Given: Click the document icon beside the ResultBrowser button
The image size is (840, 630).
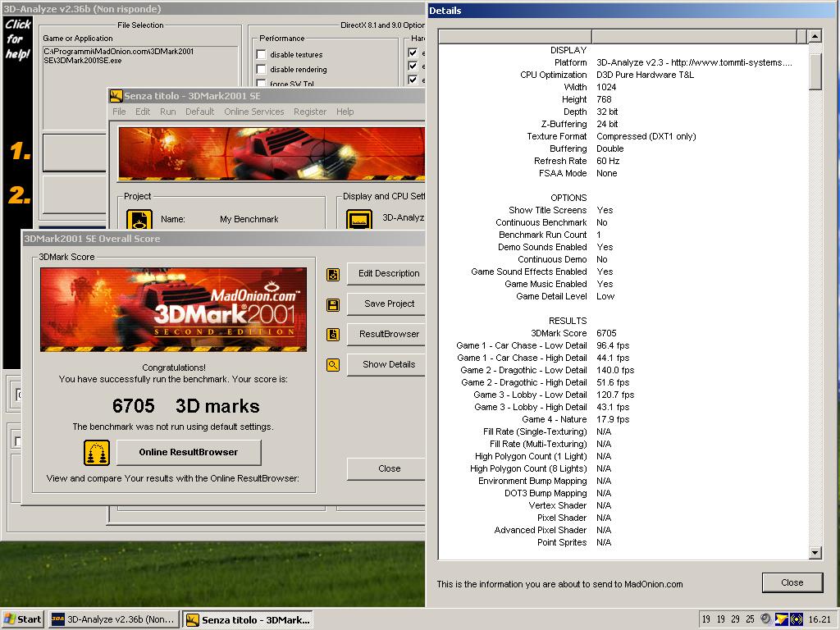Looking at the screenshot, I should point(333,335).
